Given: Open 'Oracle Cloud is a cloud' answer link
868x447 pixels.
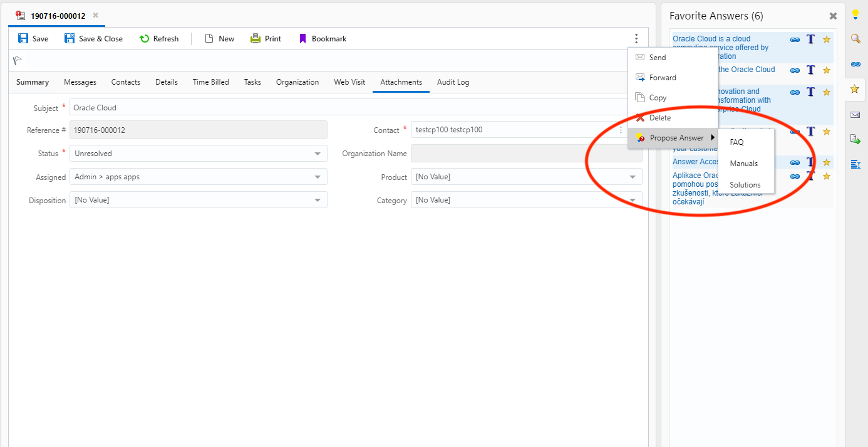Looking at the screenshot, I should 720,48.
